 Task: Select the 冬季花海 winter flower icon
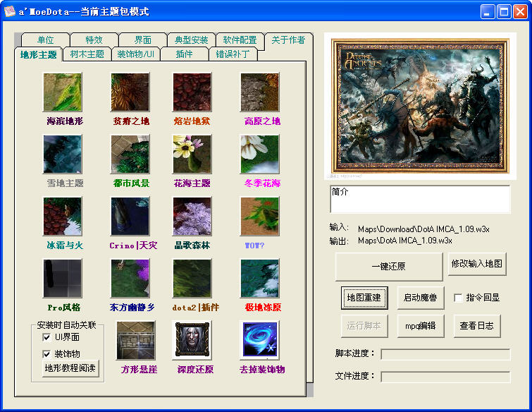(x=260, y=154)
